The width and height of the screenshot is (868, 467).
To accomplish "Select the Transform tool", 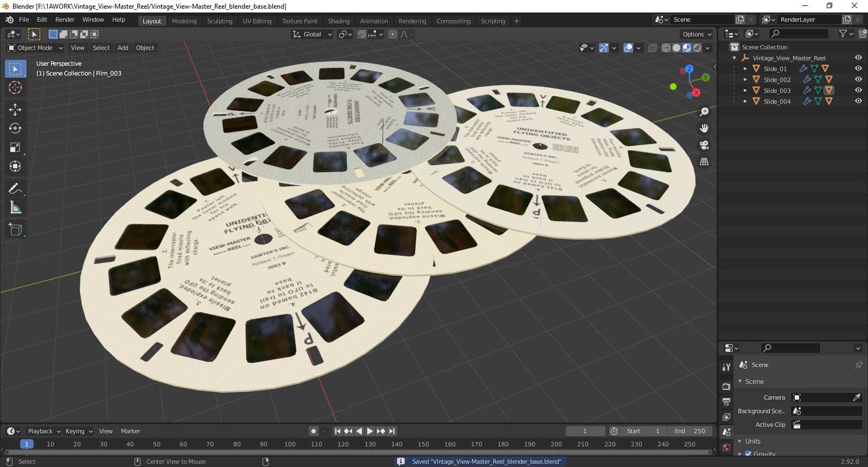I will [15, 166].
